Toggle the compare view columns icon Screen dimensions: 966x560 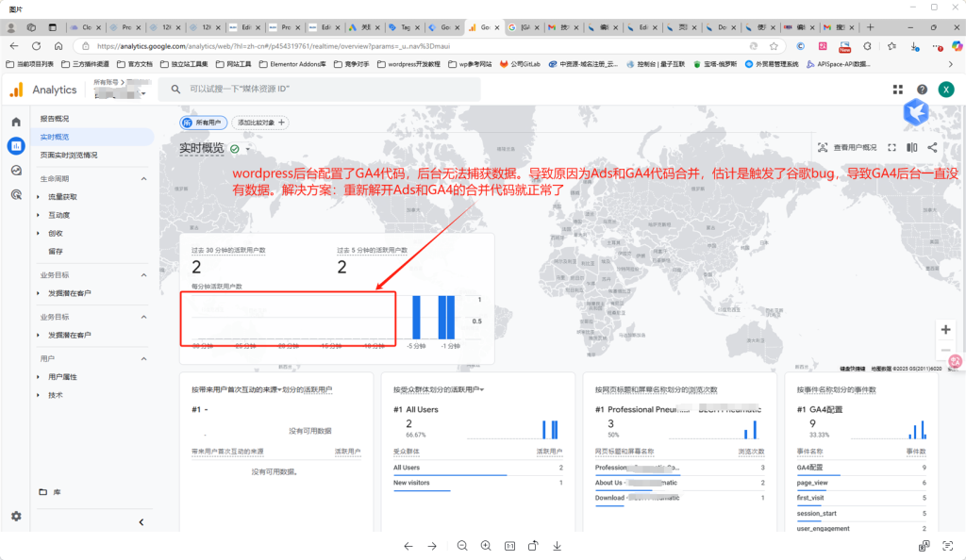912,148
